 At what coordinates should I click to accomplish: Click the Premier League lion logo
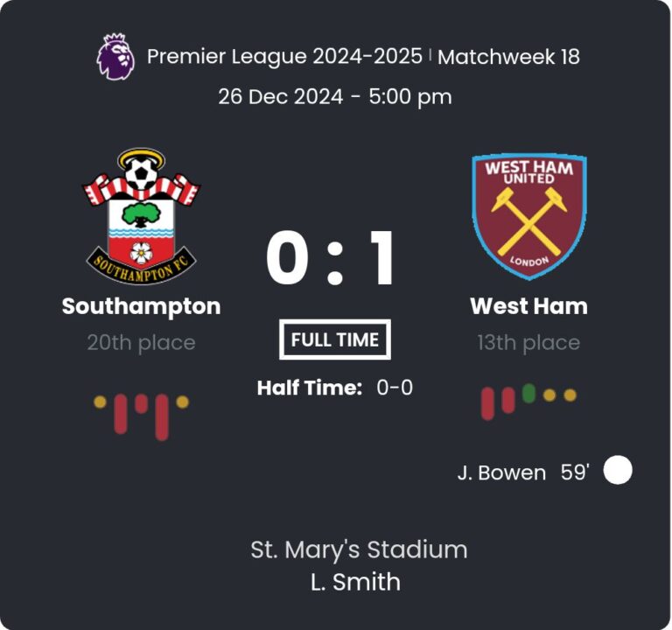115,56
